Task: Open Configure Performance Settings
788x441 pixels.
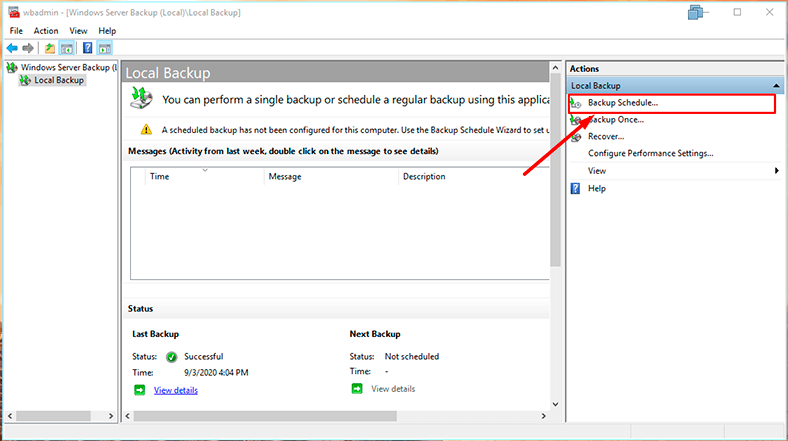Action: (x=650, y=153)
